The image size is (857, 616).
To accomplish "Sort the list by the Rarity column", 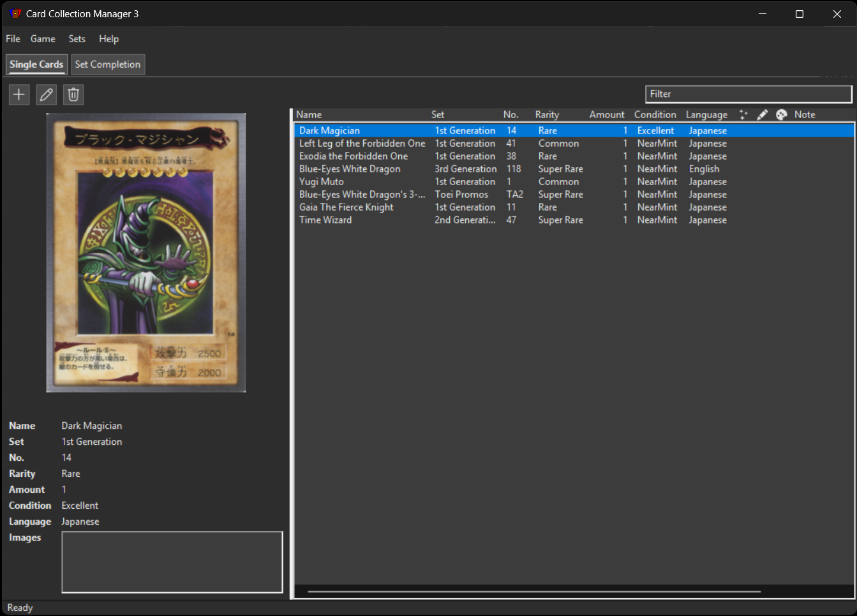I will [x=547, y=115].
